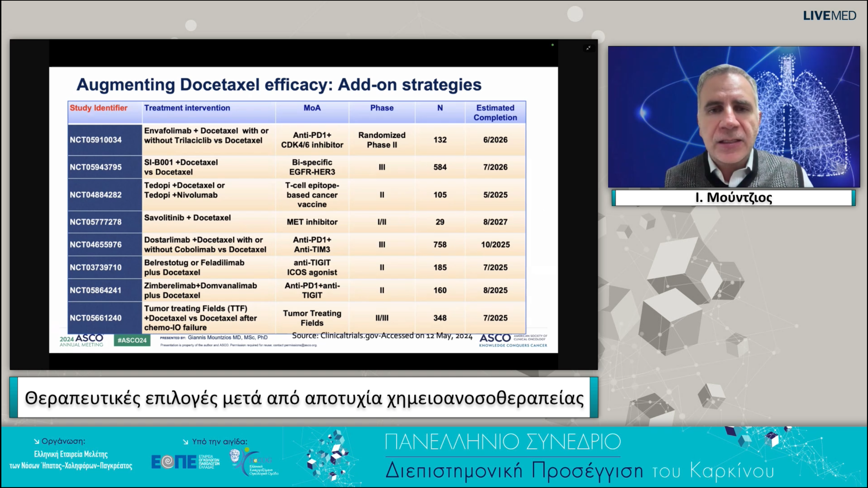Click the slide title Augmenting Docetaxel efficacy
The image size is (868, 488).
tap(279, 85)
